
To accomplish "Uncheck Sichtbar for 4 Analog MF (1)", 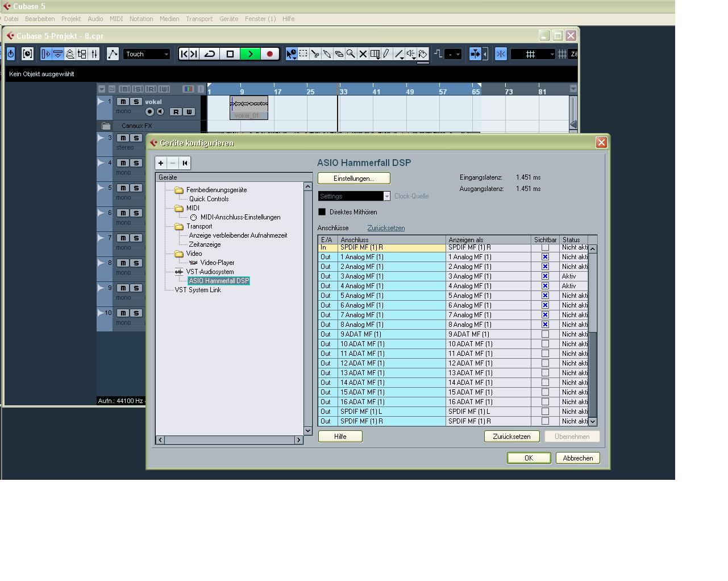I will click(545, 286).
